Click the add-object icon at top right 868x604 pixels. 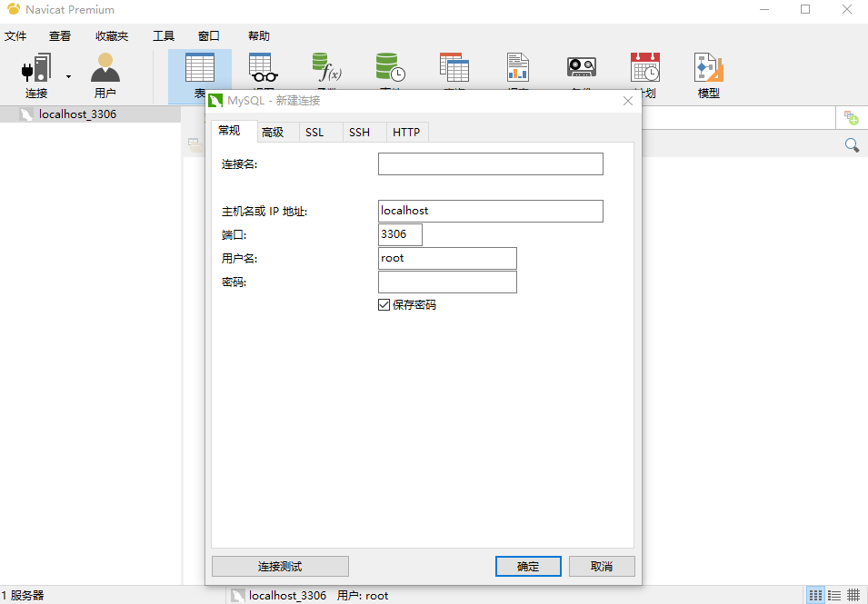coord(852,118)
